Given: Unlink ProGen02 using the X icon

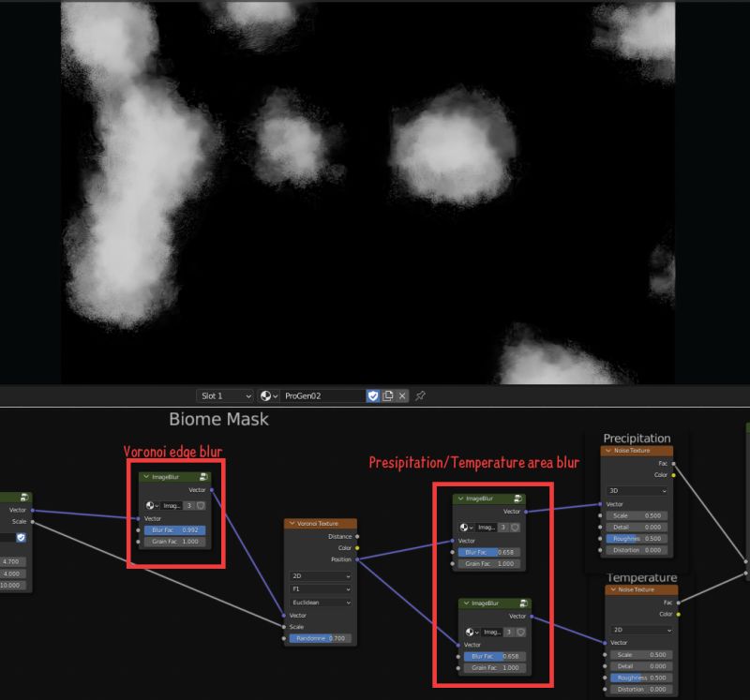Looking at the screenshot, I should (400, 395).
